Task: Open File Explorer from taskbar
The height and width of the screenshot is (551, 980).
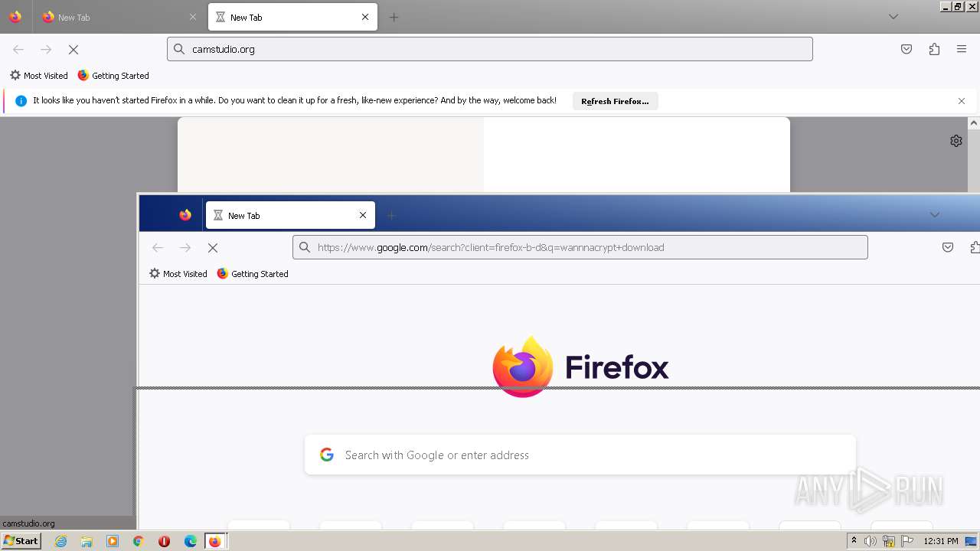Action: (x=87, y=541)
